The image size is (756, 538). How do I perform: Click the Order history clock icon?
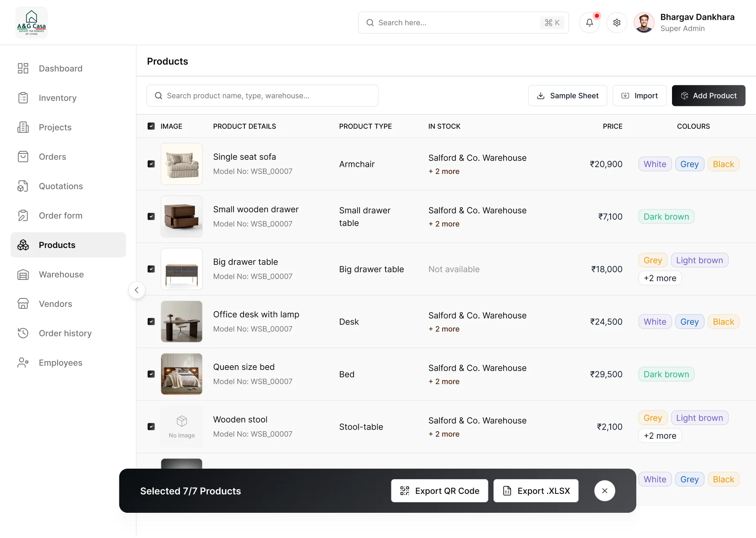tap(23, 333)
